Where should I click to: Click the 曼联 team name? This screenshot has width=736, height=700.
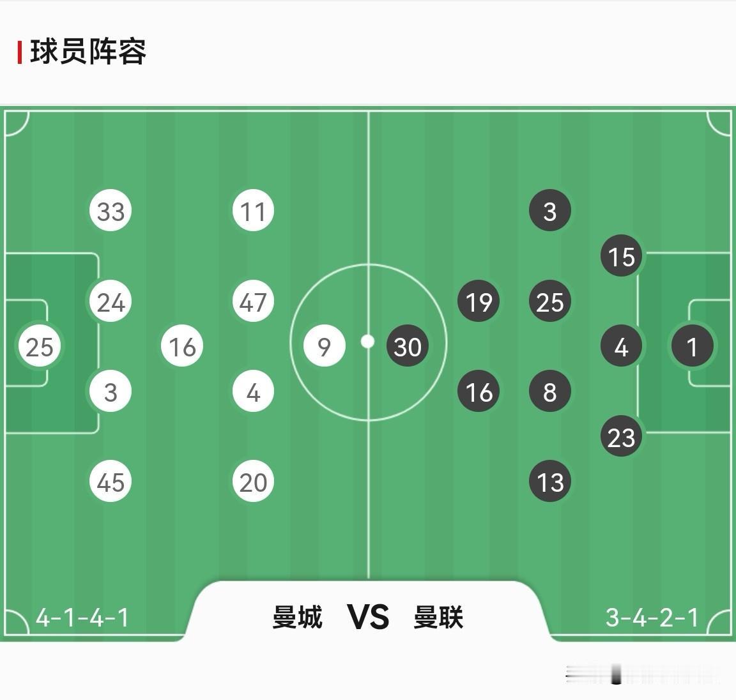[438, 617]
